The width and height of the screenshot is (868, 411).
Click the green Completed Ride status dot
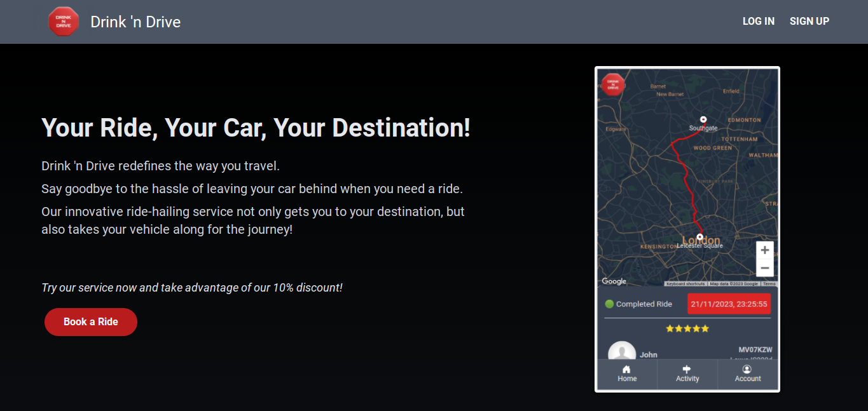pyautogui.click(x=609, y=304)
